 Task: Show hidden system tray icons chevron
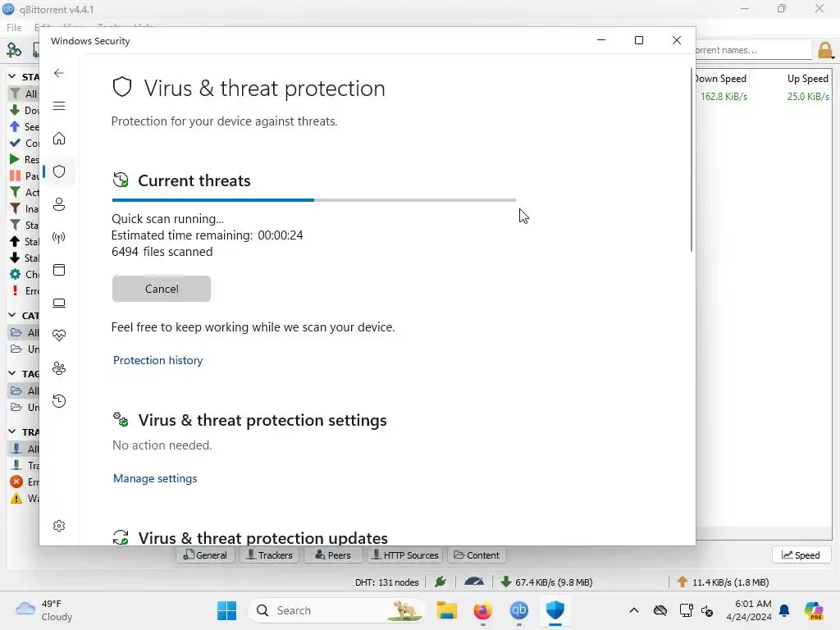[634, 610]
